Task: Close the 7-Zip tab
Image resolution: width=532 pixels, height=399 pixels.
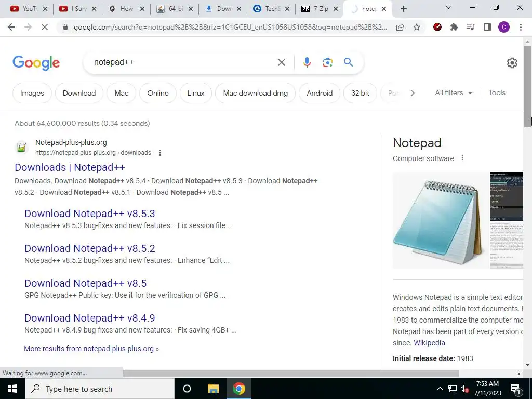Action: tap(336, 9)
